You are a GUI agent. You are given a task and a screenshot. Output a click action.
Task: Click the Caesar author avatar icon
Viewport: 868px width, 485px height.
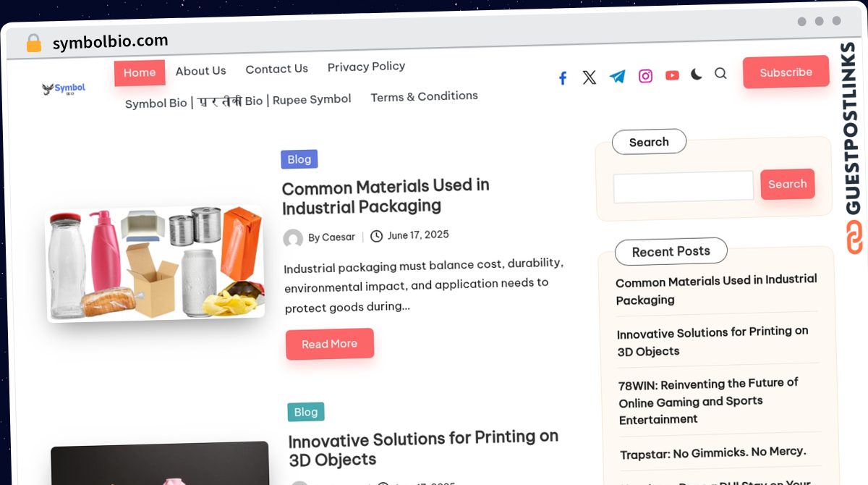coord(293,239)
